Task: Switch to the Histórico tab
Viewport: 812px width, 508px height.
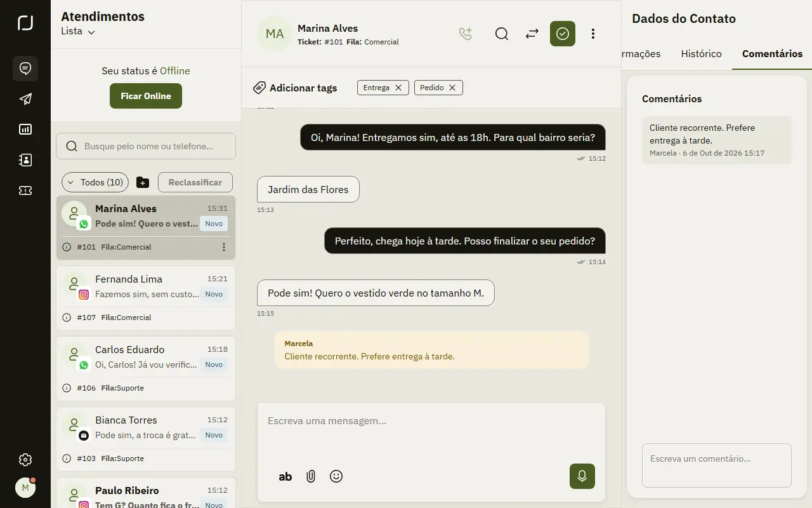Action: coord(701,54)
